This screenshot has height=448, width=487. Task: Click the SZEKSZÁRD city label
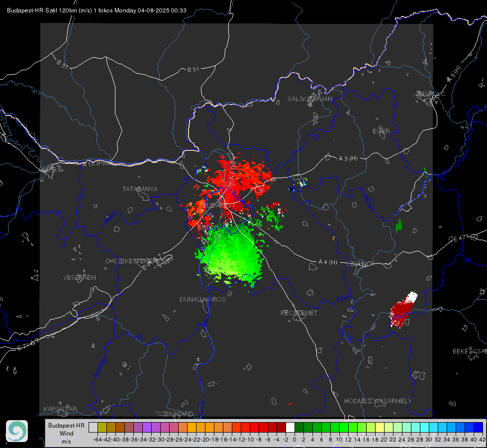(x=176, y=414)
